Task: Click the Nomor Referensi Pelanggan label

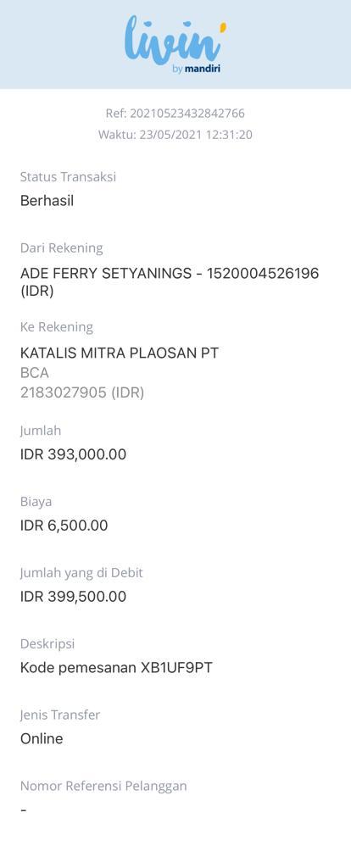Action: coord(103,786)
